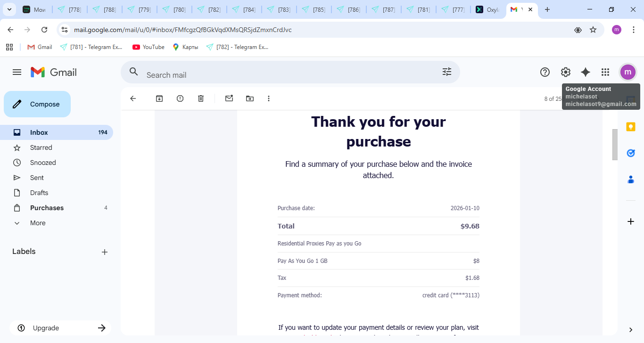Screen dimensions: 644x343
Task: Expand the More labels list
Action: [38, 223]
